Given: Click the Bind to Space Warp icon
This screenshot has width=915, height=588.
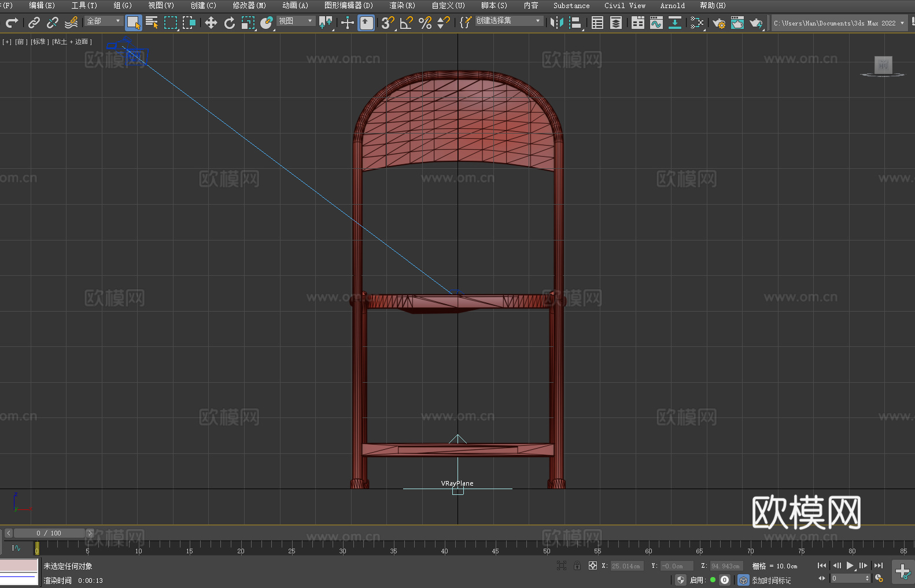Looking at the screenshot, I should (x=71, y=23).
